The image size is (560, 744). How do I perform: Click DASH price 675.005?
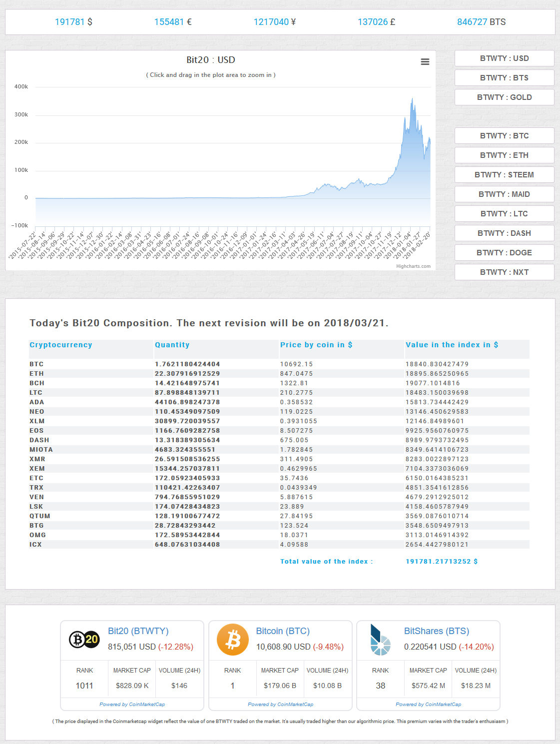pos(294,440)
